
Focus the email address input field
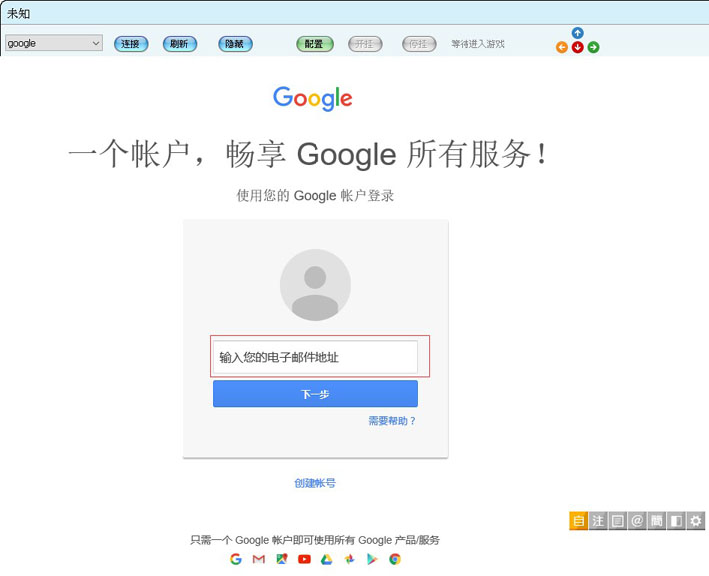pos(315,357)
